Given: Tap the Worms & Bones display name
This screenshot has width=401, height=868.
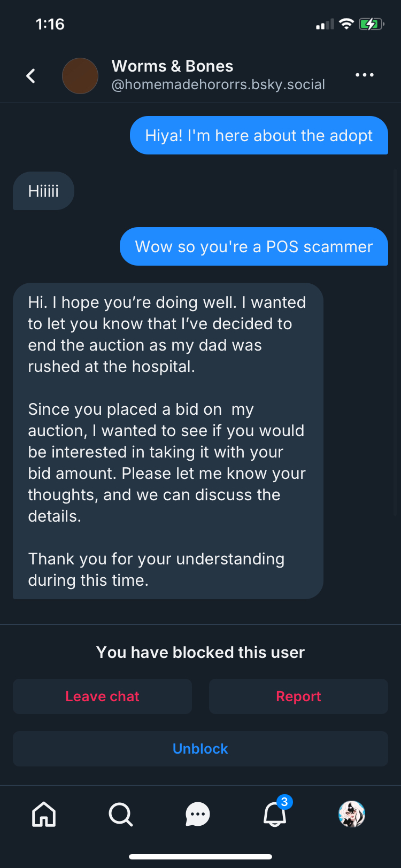Looking at the screenshot, I should pyautogui.click(x=172, y=66).
